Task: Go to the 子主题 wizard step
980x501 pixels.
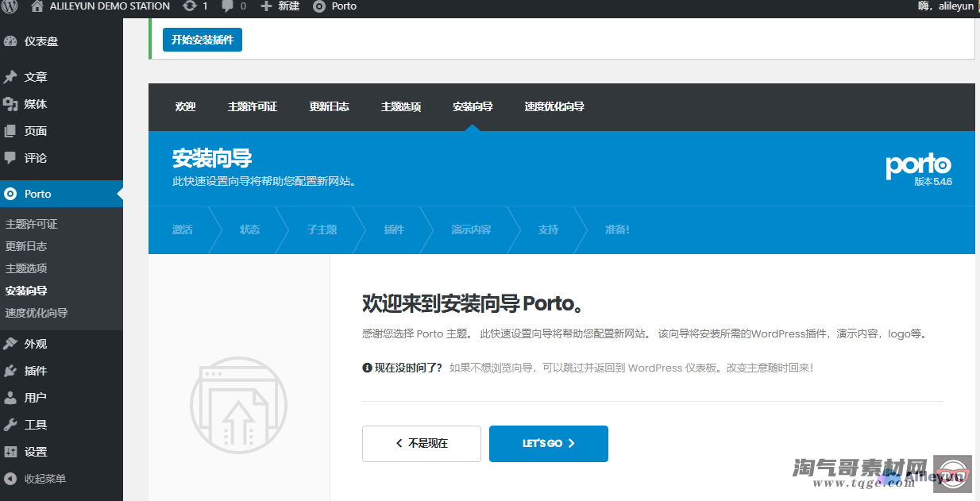Action: (x=322, y=229)
